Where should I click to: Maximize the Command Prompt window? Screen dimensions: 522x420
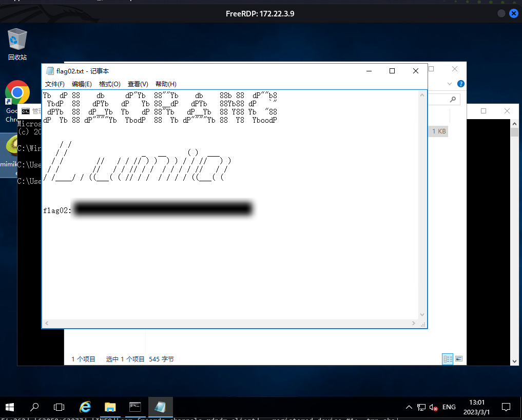pos(484,111)
